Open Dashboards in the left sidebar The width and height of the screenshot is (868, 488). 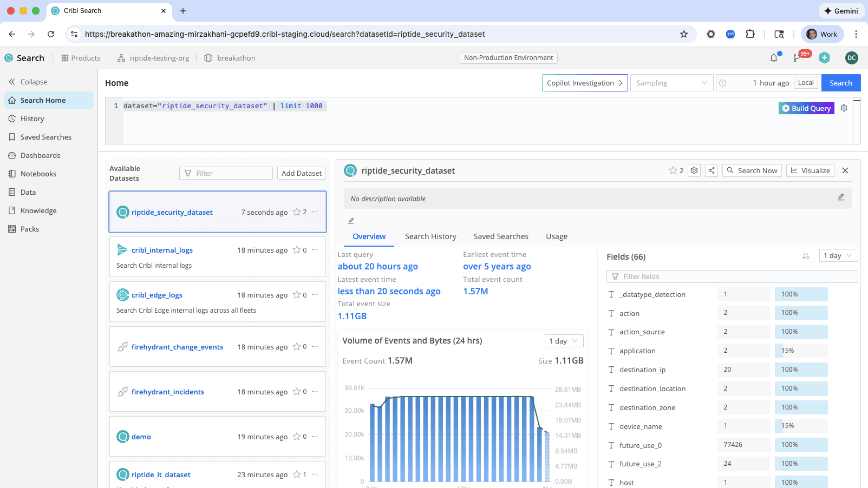40,155
